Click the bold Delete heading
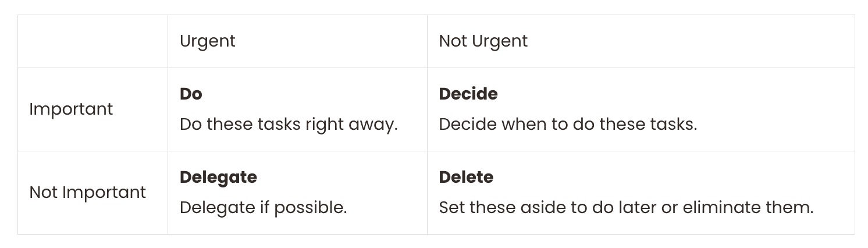This screenshot has width=868, height=248. click(x=465, y=178)
